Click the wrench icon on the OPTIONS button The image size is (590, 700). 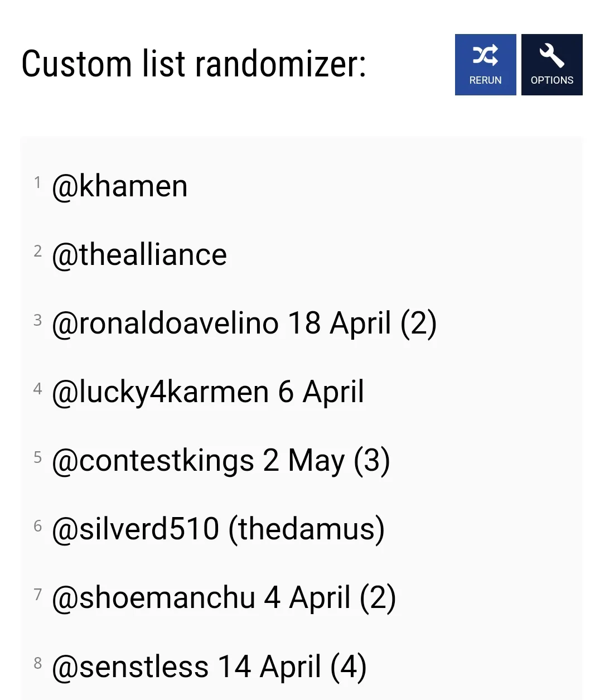click(552, 55)
